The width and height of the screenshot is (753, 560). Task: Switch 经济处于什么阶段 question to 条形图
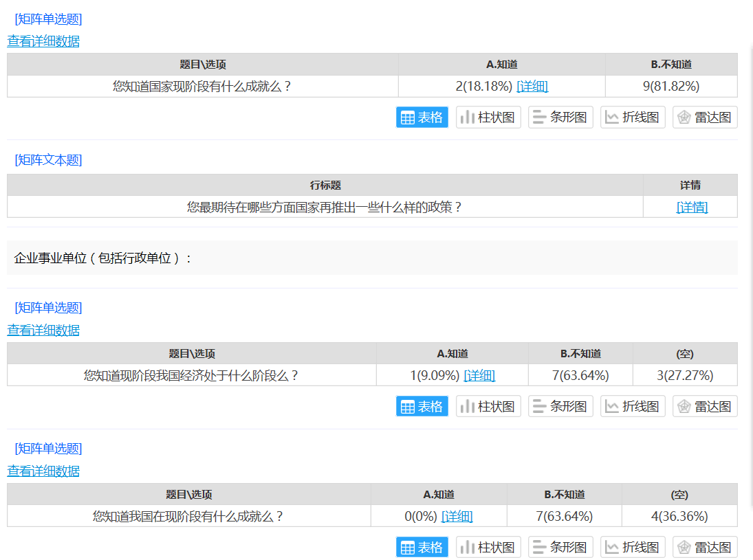click(560, 406)
